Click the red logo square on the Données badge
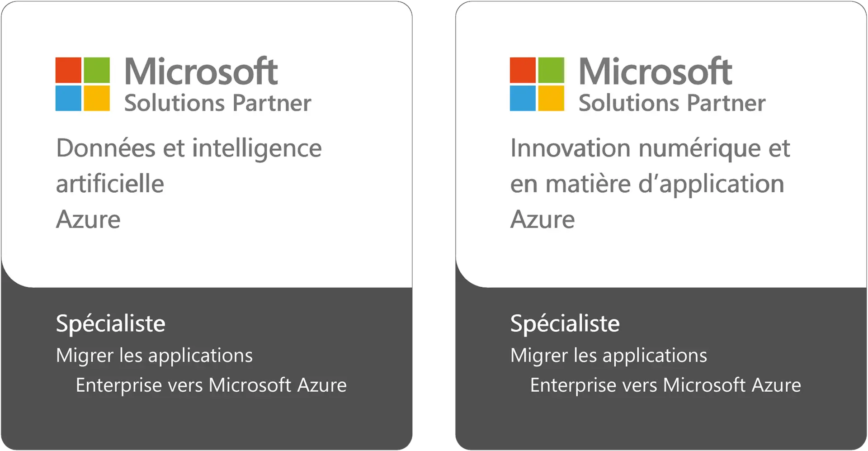The height and width of the screenshot is (451, 868). [x=68, y=70]
